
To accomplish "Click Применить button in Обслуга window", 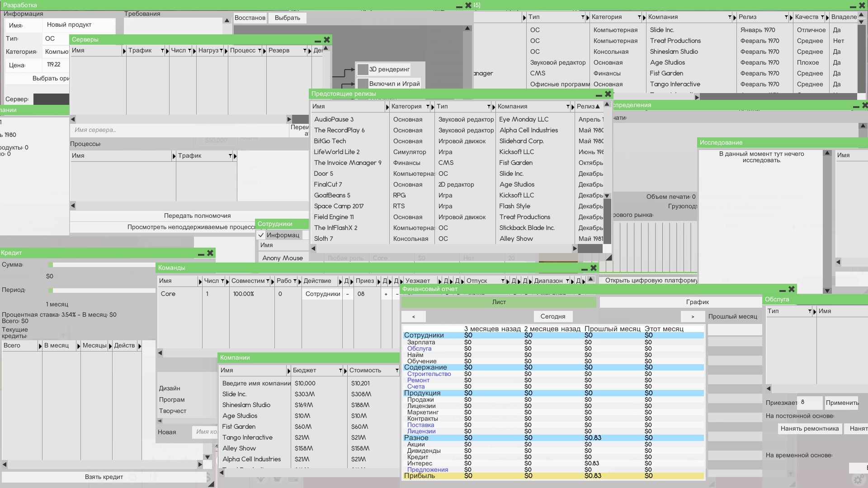I will pos(842,403).
